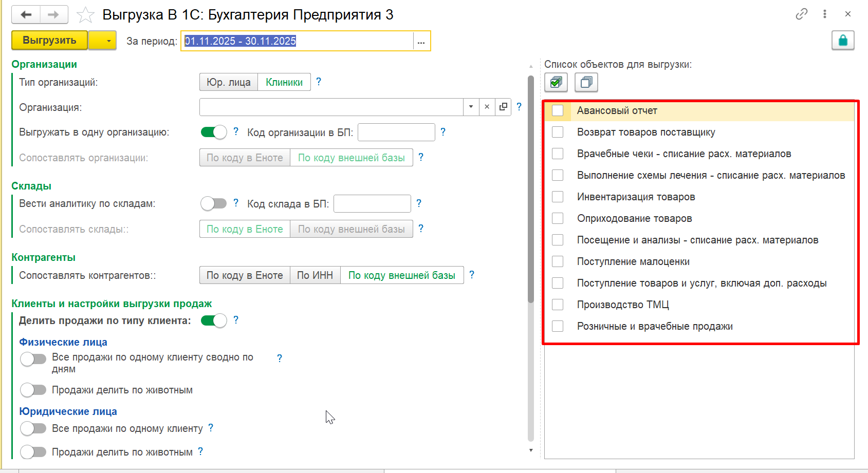Image resolution: width=868 pixels, height=473 pixels.
Task: Check all objects in export list
Action: pyautogui.click(x=556, y=82)
